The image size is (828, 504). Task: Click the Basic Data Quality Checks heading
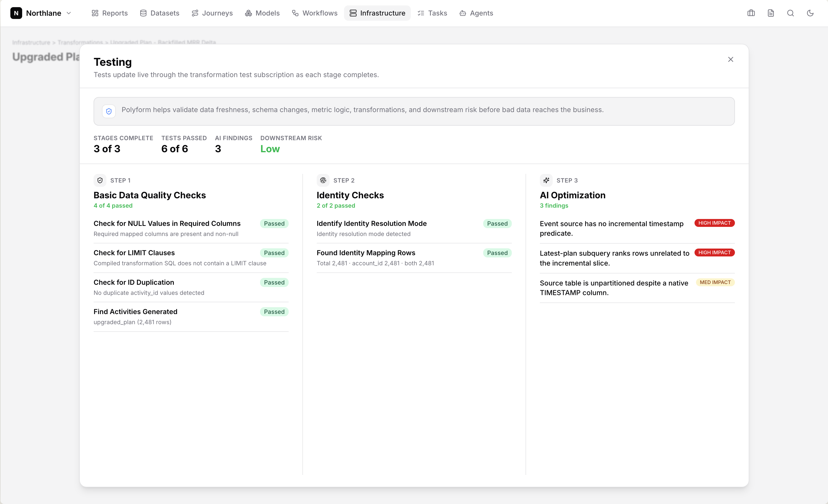[149, 195]
